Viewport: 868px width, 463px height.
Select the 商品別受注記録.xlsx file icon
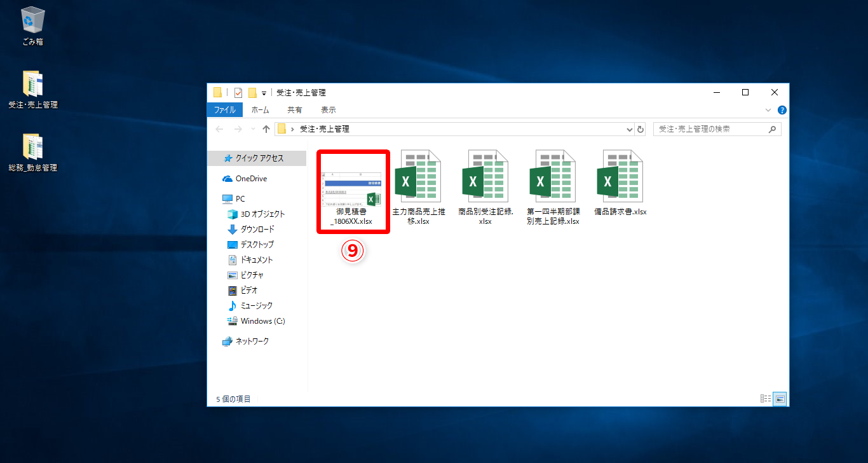[485, 177]
